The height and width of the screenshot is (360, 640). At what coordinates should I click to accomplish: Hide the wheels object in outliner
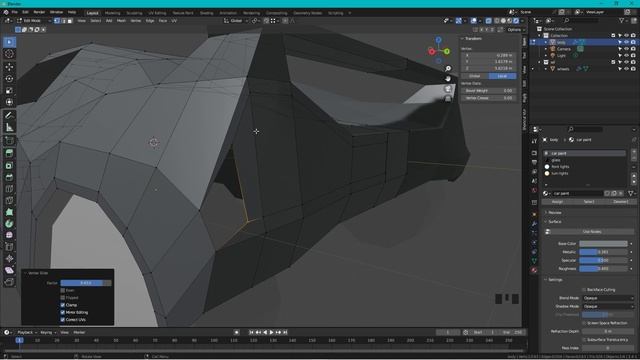point(627,69)
